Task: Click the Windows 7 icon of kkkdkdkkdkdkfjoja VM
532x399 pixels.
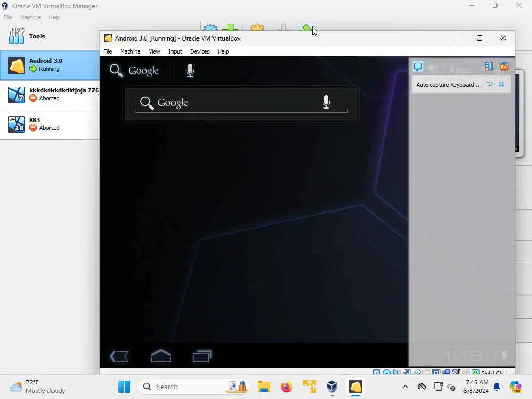Action: coord(17,95)
